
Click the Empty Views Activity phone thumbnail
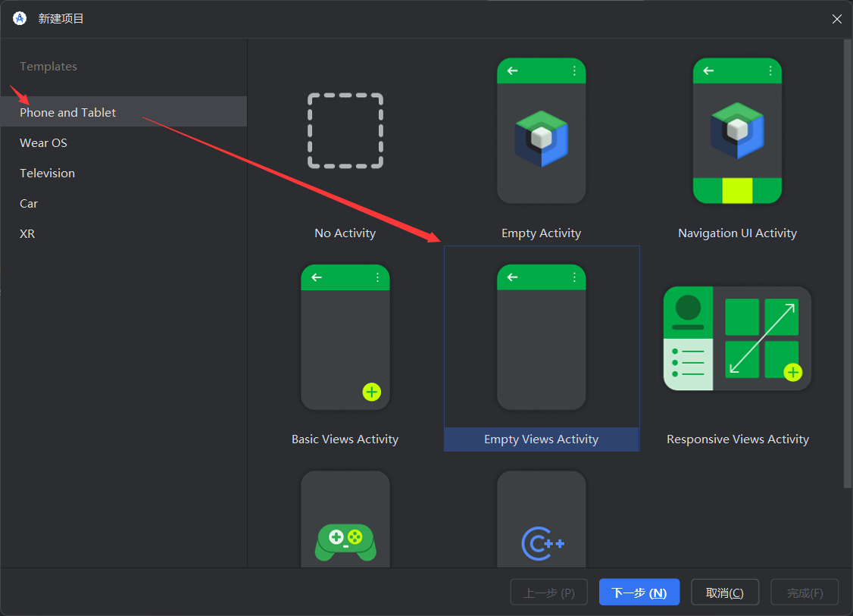click(x=542, y=337)
